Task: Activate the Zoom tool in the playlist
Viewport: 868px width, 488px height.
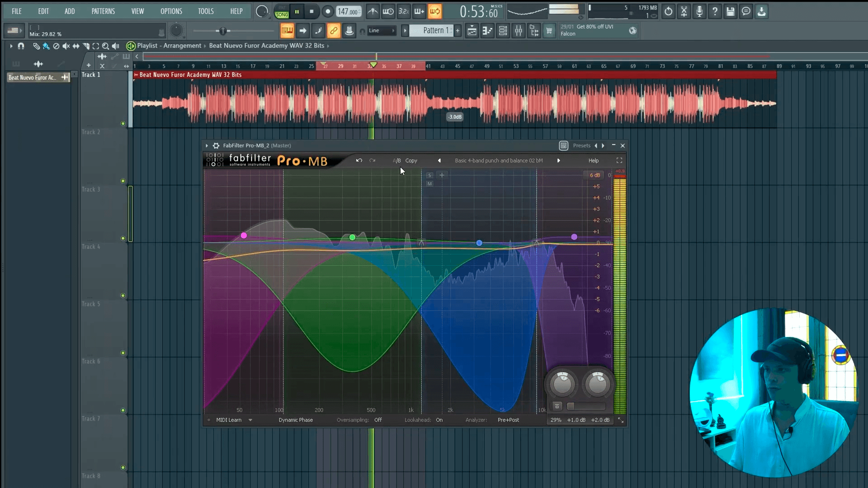Action: [105, 46]
